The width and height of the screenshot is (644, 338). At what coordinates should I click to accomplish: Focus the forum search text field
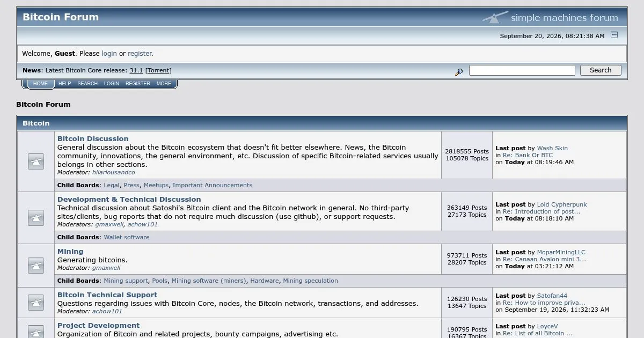click(x=522, y=70)
